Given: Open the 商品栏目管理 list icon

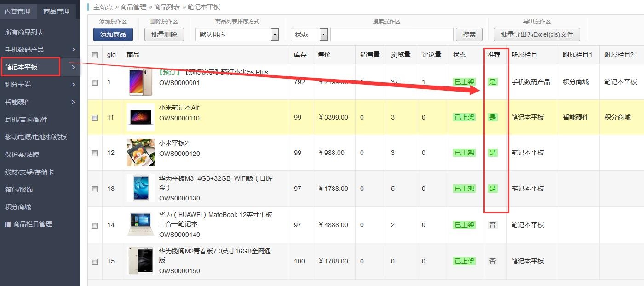Looking at the screenshot, I should pos(7,224).
